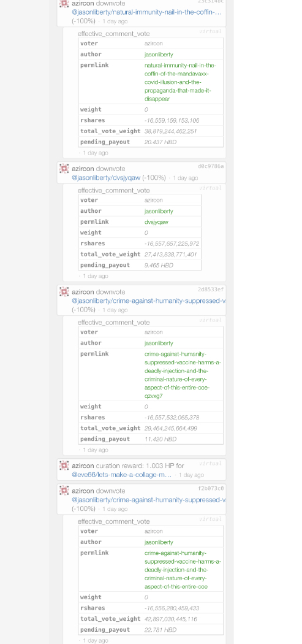Open @eve66/lets-make-a-collage curation reward link

coord(122,475)
